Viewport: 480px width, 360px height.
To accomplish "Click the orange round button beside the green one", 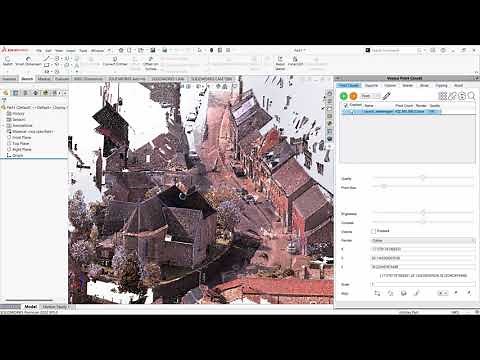I will (x=353, y=96).
